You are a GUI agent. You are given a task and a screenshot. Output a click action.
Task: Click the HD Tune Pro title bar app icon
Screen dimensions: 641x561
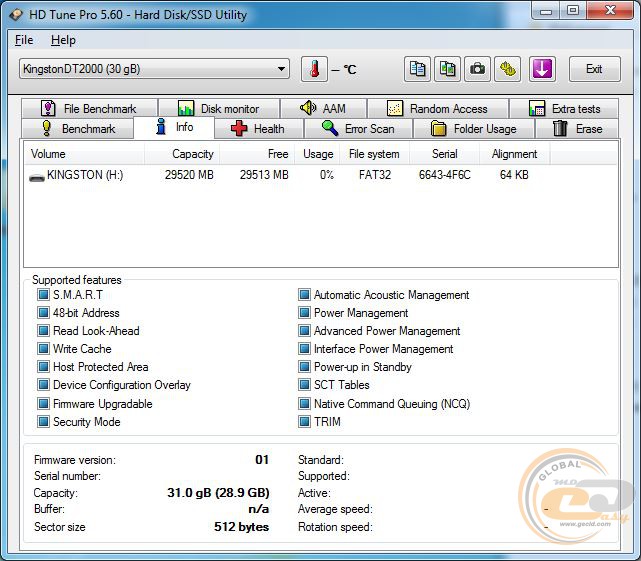tap(16, 15)
